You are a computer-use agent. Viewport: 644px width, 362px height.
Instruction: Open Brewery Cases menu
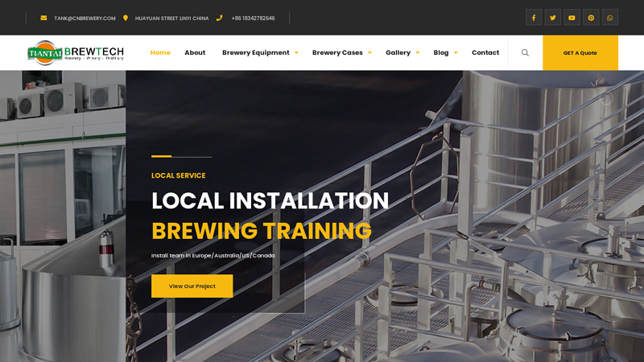click(337, 52)
